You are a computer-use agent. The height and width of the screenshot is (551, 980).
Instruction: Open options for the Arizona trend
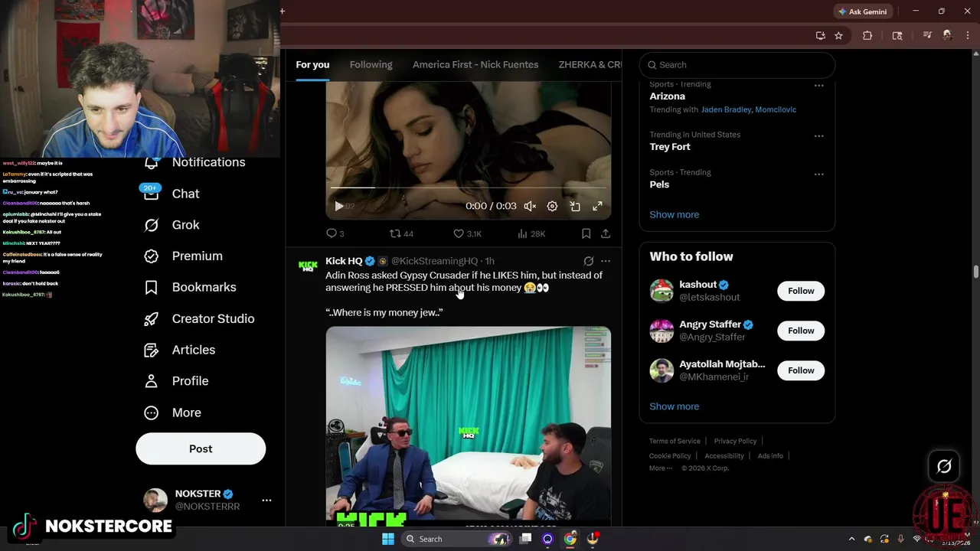pyautogui.click(x=818, y=86)
